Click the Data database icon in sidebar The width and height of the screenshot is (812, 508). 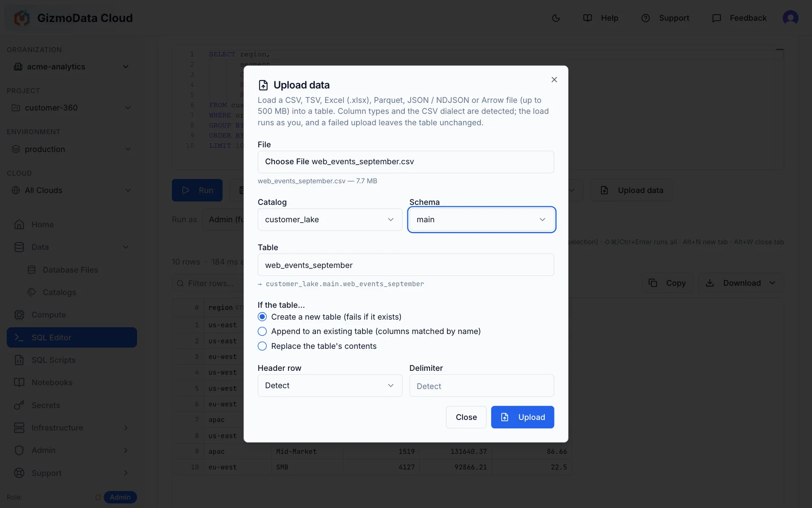click(x=19, y=247)
